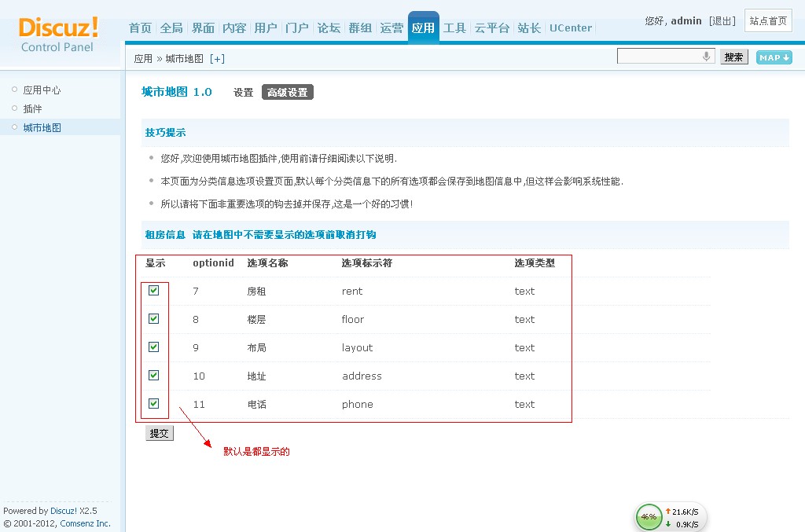Toggle the 布局 layout display checkbox

click(154, 347)
